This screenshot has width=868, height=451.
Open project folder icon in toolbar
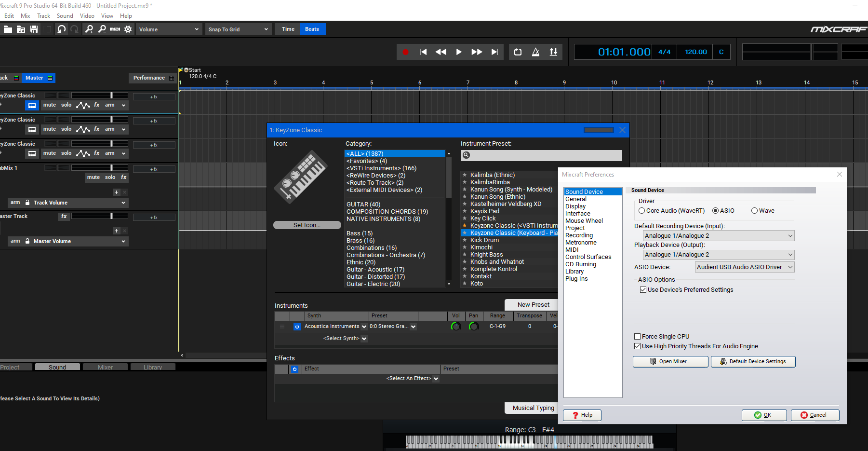point(8,29)
